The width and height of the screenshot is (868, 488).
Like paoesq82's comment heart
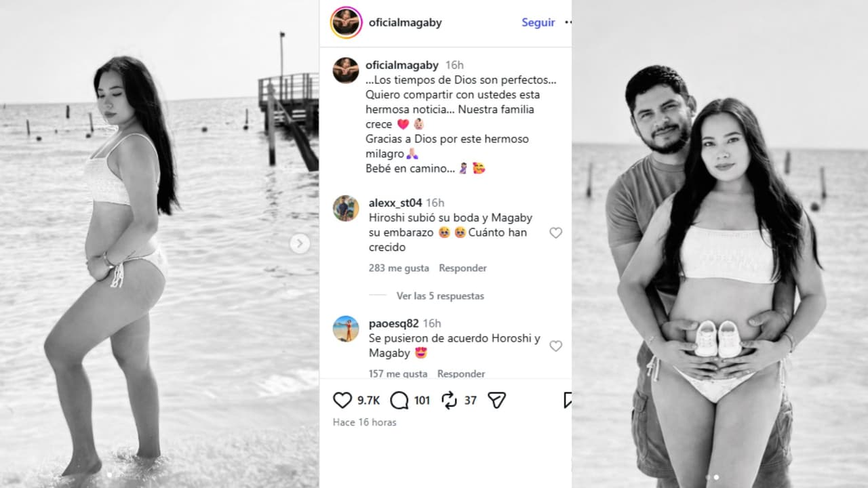tap(555, 346)
